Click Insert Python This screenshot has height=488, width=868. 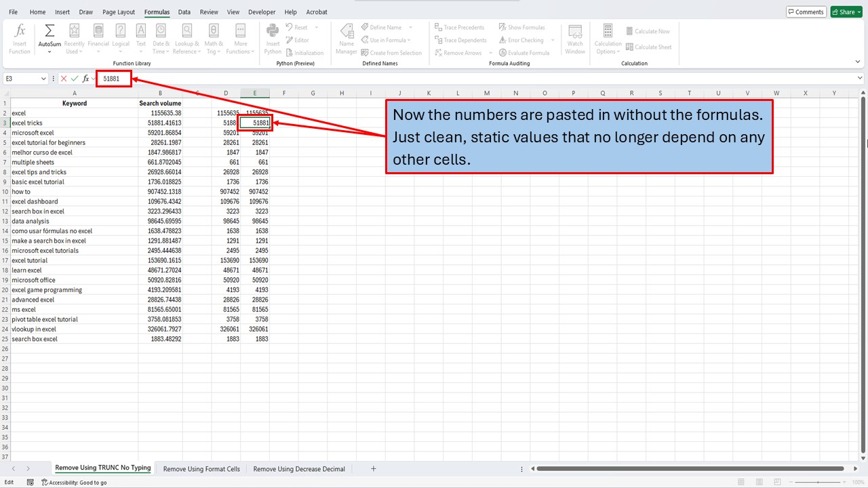(272, 39)
